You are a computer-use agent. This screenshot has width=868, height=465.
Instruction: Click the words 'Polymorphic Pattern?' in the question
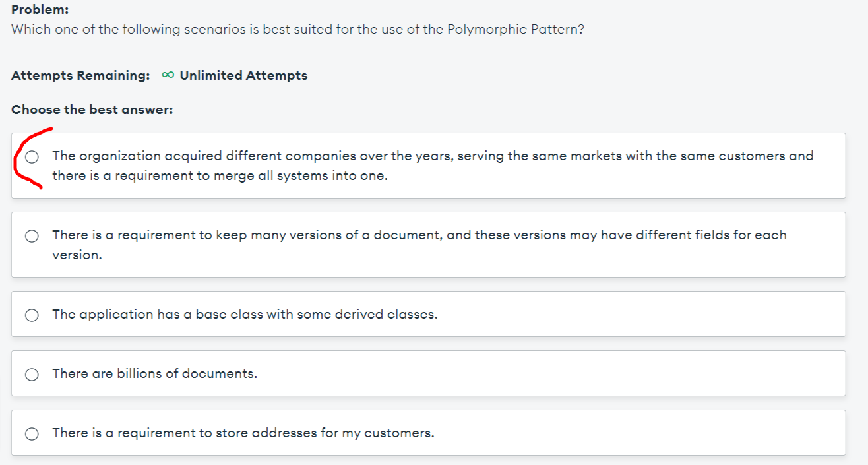(x=516, y=30)
